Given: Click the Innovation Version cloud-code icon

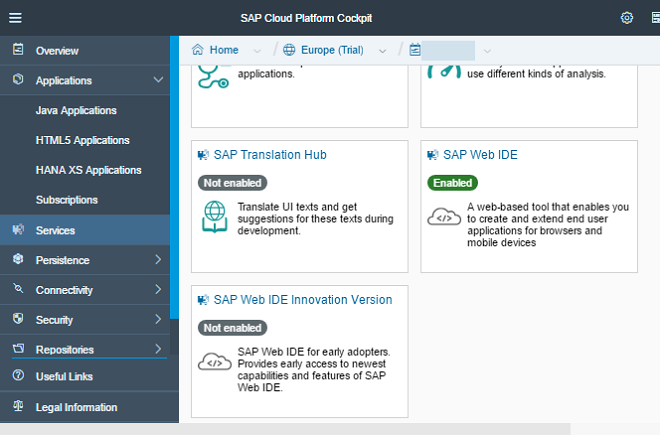Looking at the screenshot, I should pyautogui.click(x=215, y=362).
